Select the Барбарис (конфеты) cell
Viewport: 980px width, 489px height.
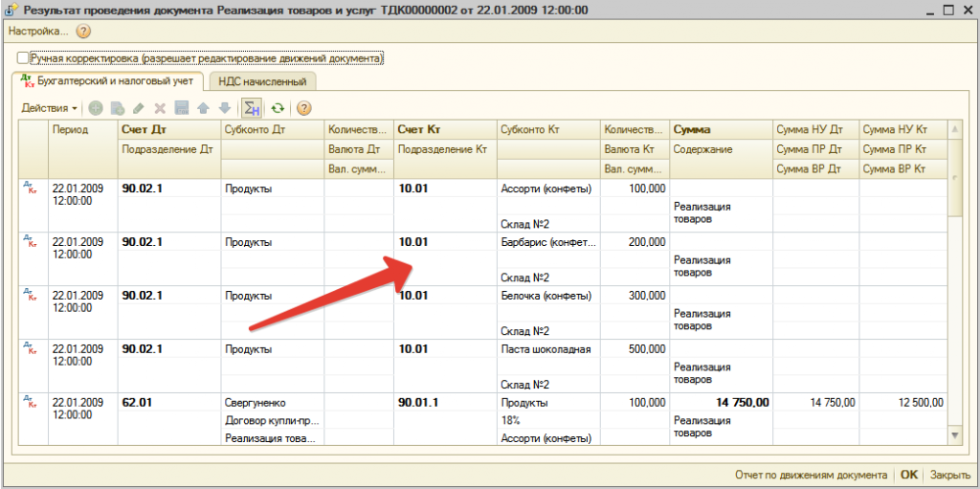(547, 242)
